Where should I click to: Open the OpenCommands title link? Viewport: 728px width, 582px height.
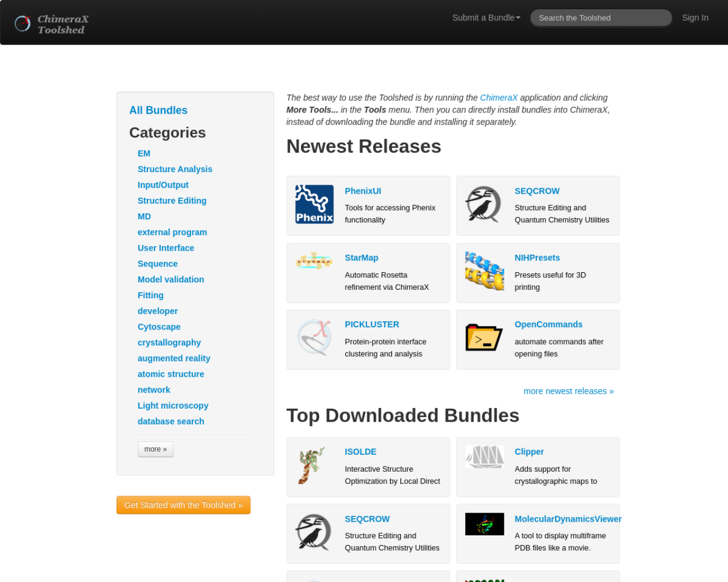pos(548,325)
